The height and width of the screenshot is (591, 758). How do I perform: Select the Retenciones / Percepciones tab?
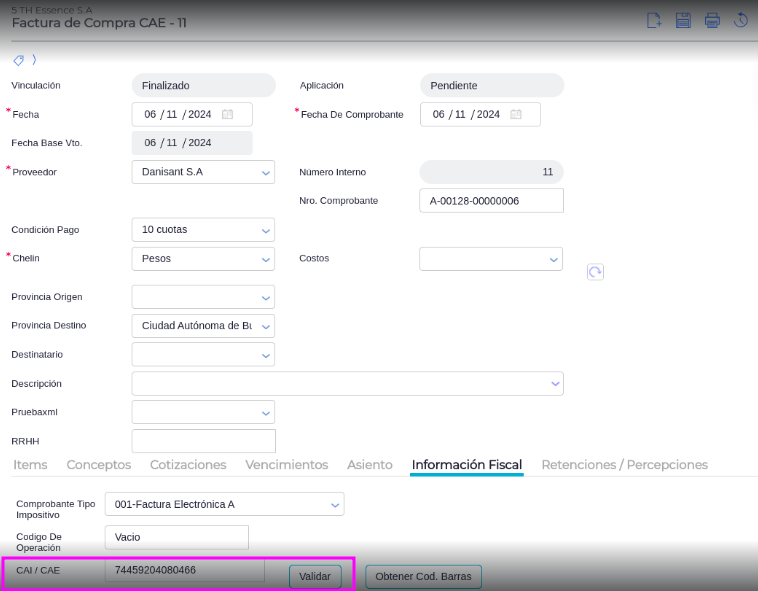(x=624, y=465)
